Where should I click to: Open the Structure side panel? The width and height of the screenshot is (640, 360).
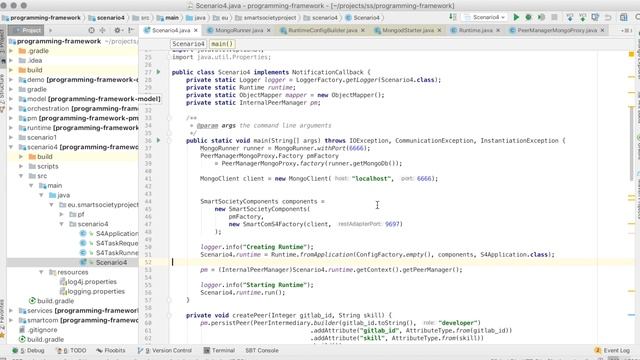(3, 92)
